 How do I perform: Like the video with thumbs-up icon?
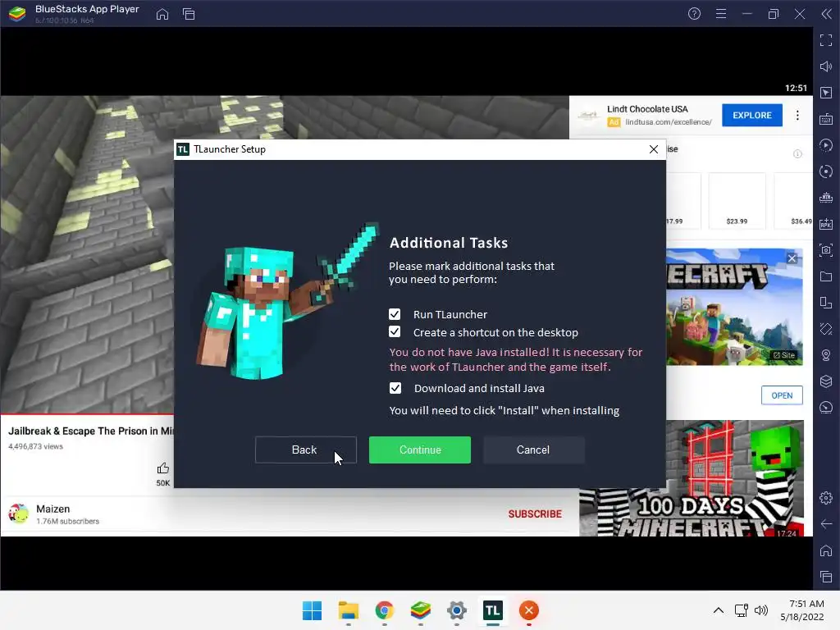pos(163,468)
